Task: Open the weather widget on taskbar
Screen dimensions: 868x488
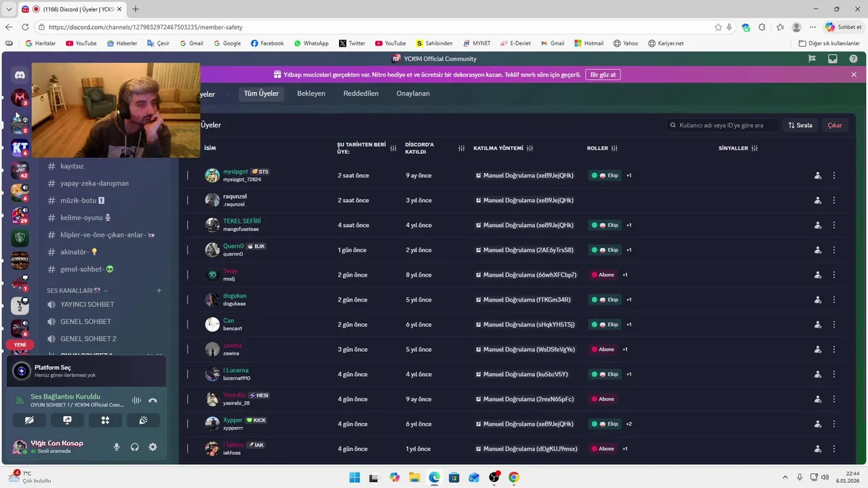Action: [28, 476]
